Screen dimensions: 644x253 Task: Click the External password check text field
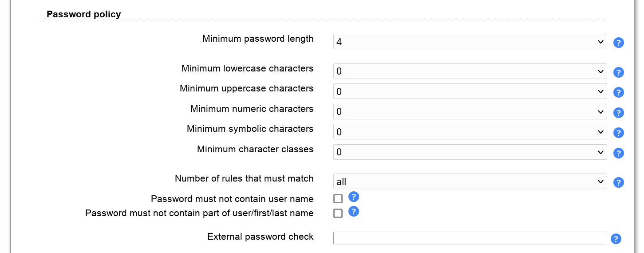470,238
